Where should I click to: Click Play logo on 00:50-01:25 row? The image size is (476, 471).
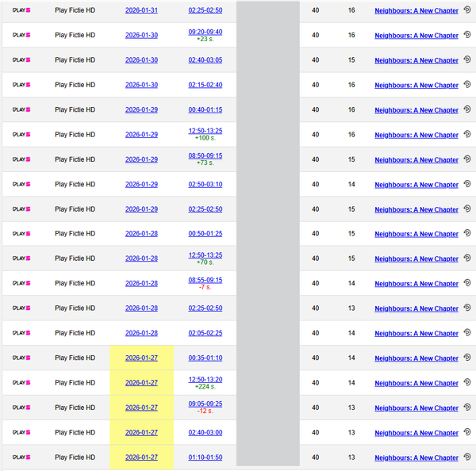tap(21, 234)
